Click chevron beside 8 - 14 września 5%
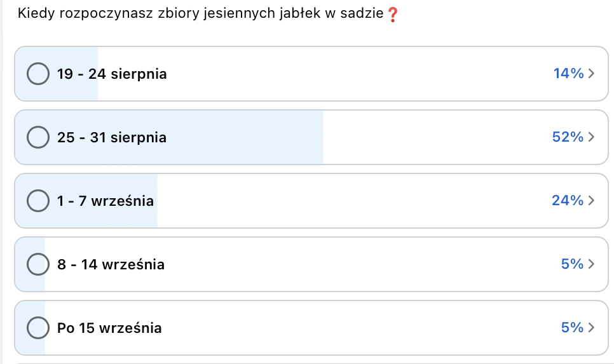 pyautogui.click(x=591, y=264)
